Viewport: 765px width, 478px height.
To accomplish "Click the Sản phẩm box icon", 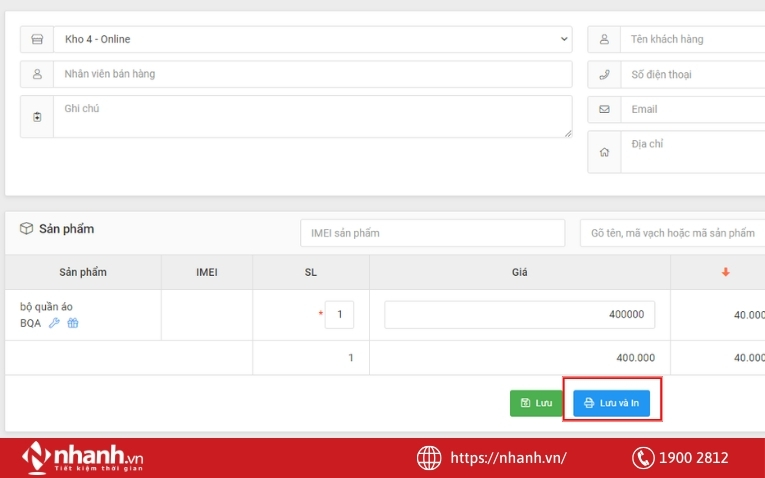I will [26, 228].
